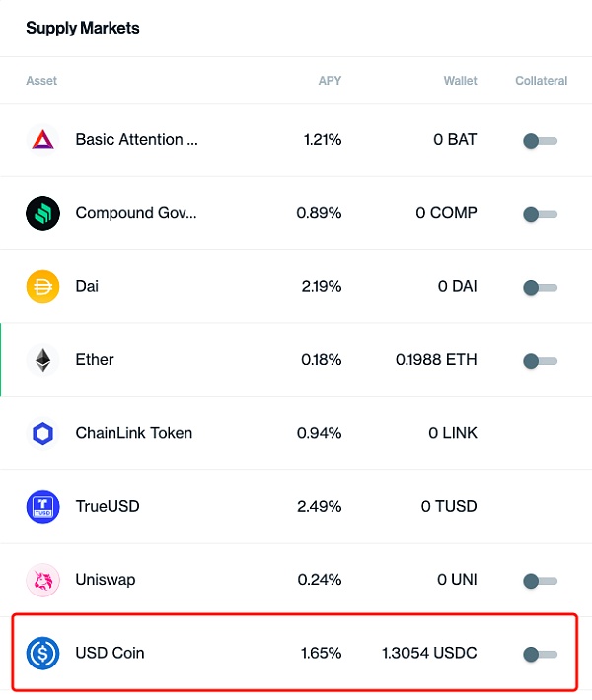
Task: Click the Uniswap unicorn icon
Action: click(42, 580)
